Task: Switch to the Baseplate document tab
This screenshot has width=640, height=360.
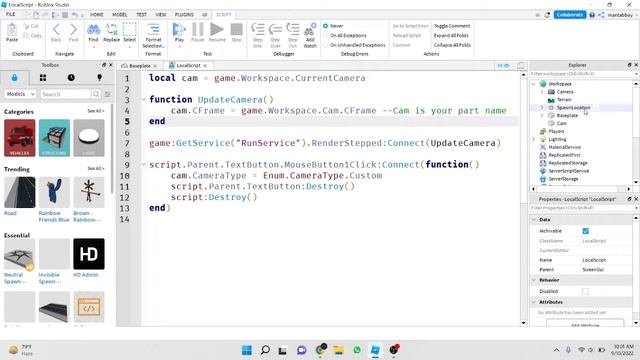Action: 139,66
